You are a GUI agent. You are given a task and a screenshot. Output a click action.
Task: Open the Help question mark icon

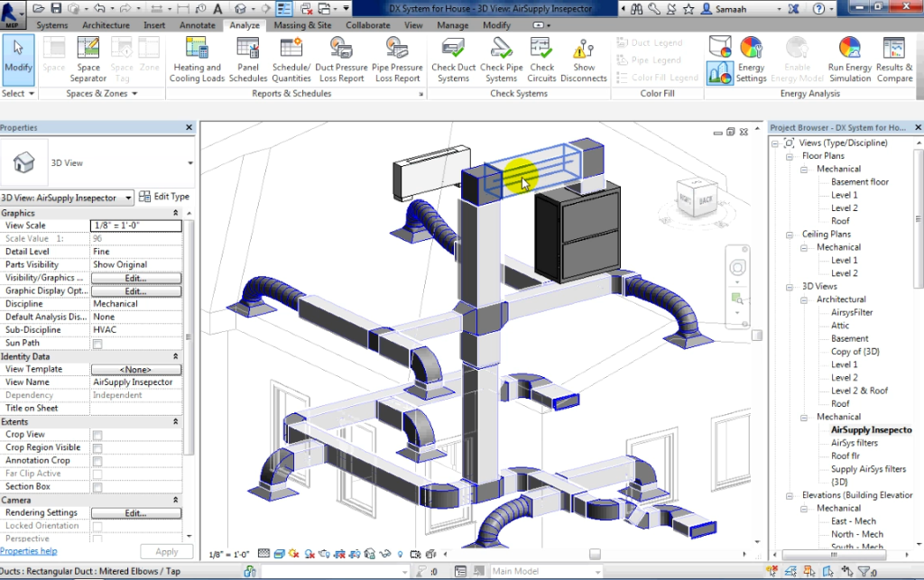click(818, 9)
